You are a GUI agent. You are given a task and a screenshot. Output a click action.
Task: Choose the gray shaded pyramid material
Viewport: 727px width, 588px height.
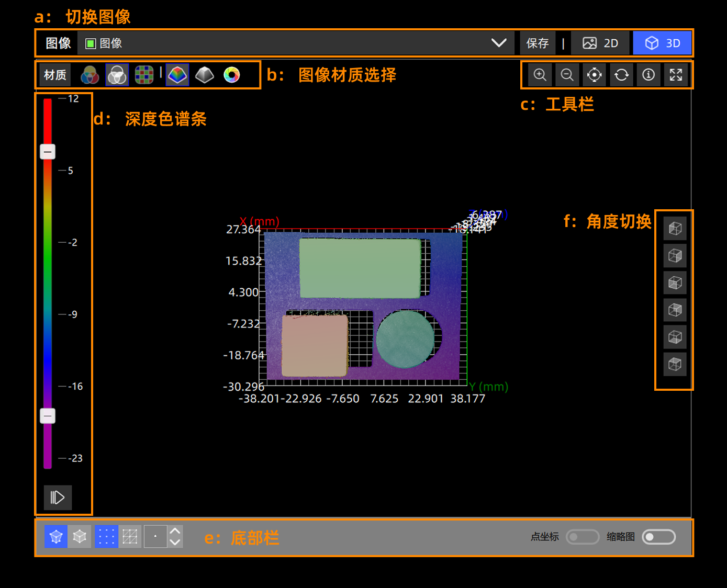point(205,75)
